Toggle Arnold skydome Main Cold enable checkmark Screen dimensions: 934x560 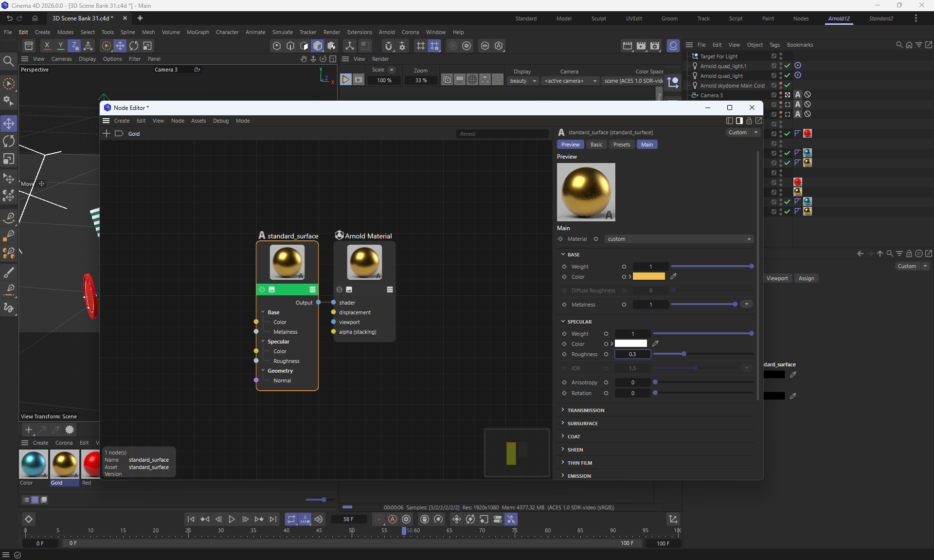pos(787,85)
